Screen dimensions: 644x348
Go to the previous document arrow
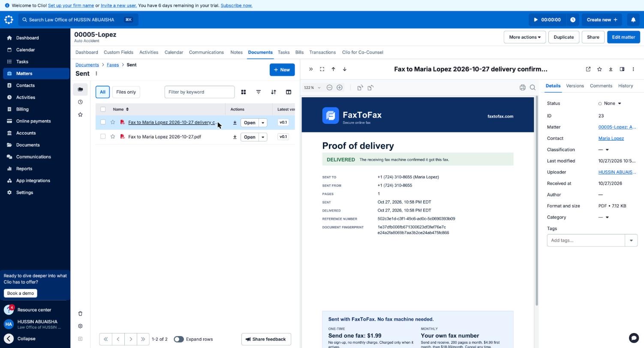(x=333, y=69)
